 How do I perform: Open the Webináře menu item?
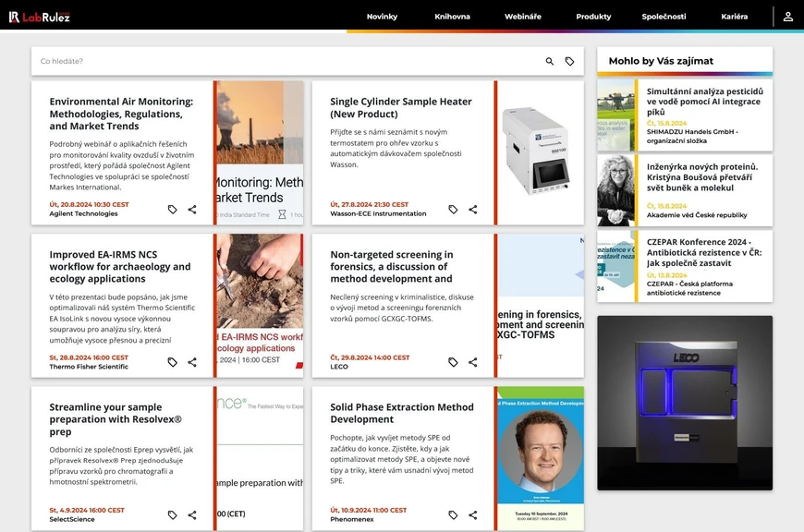tap(523, 17)
